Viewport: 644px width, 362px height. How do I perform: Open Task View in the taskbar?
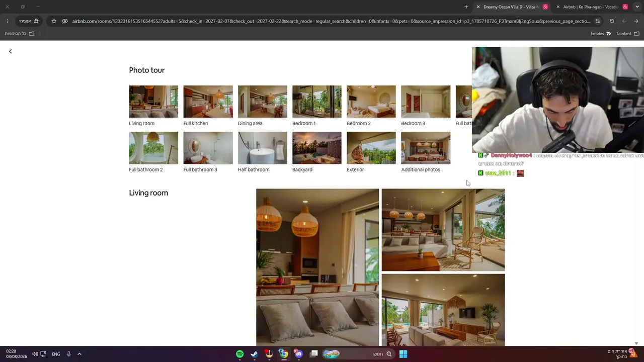pyautogui.click(x=314, y=354)
